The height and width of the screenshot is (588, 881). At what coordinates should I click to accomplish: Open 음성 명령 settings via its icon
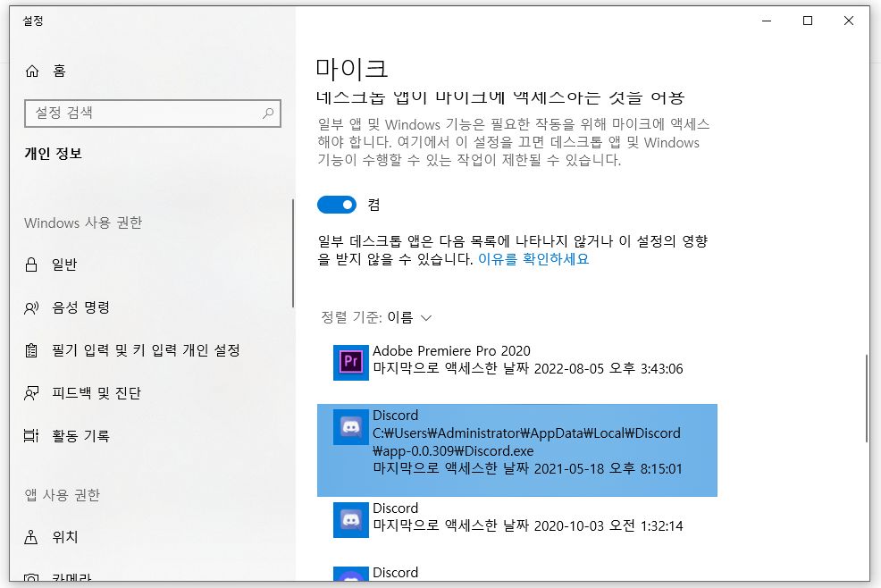click(x=32, y=307)
